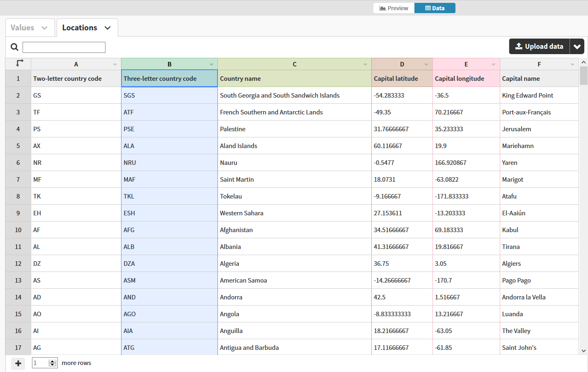Click the 'NRU' cell
This screenshot has height=372, width=588.
[169, 162]
